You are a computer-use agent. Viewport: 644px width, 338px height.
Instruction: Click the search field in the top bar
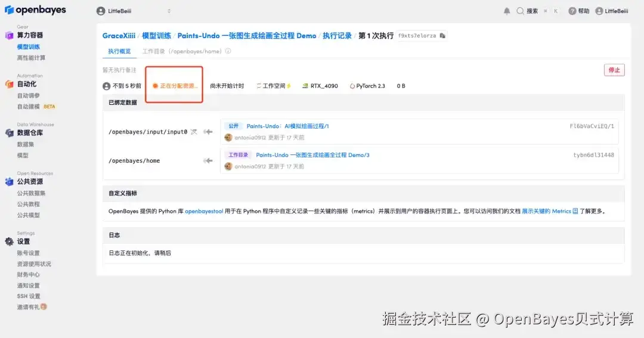coord(538,11)
